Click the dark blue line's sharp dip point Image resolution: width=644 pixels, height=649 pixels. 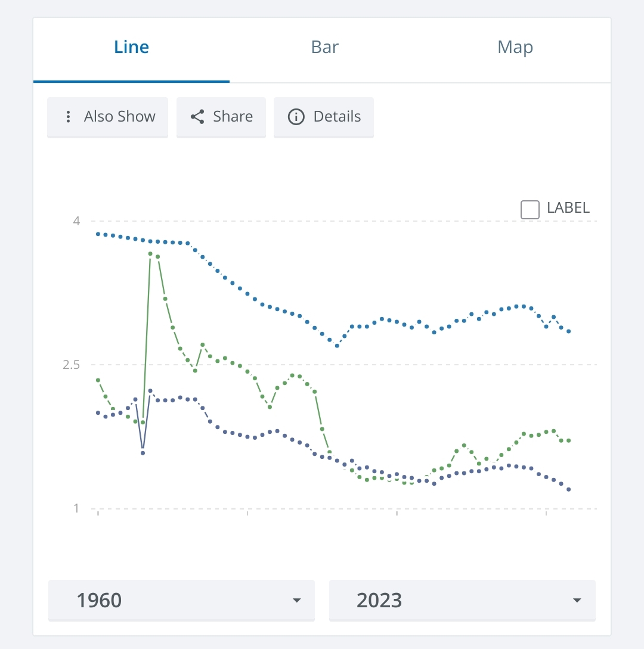[143, 453]
